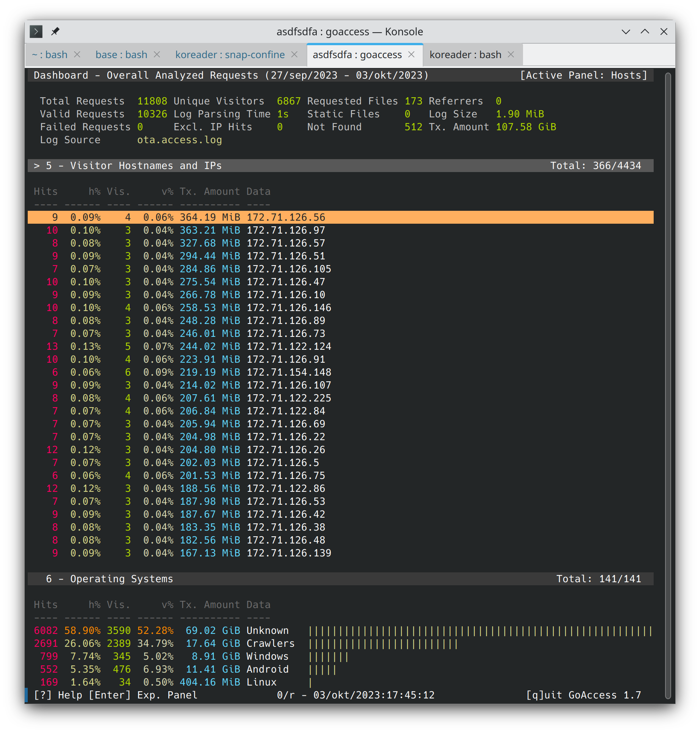Click host entry 172.71.126.5
Screen dimensions: 700x733
coord(283,463)
